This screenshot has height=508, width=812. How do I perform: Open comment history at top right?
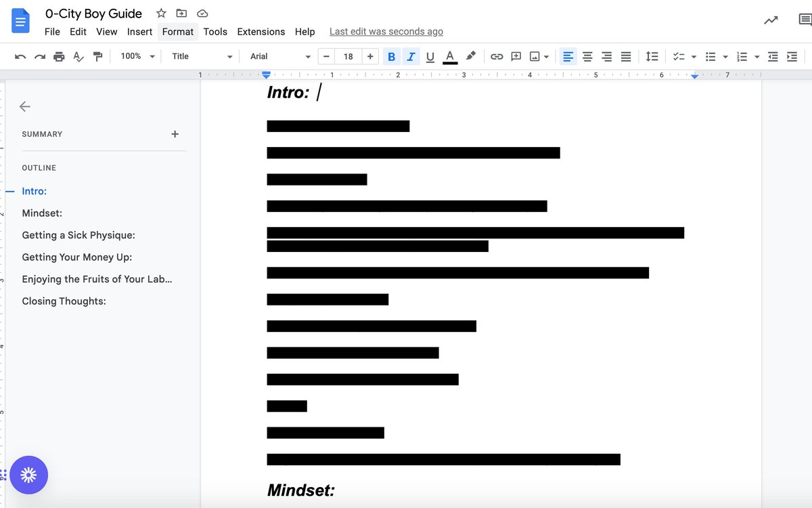[x=805, y=21]
